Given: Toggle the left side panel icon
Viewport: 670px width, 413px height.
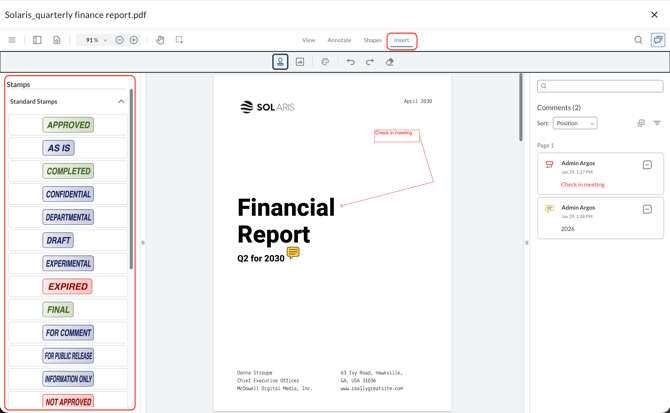Looking at the screenshot, I should [x=37, y=40].
